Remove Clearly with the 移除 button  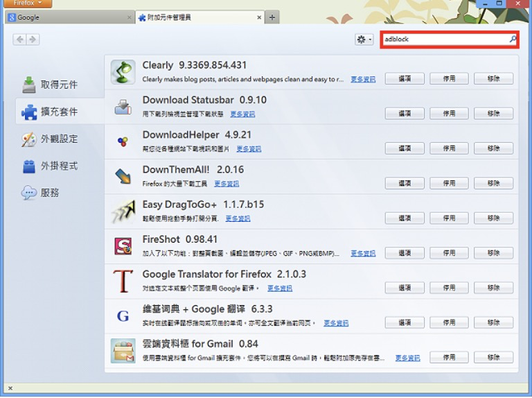click(x=493, y=79)
